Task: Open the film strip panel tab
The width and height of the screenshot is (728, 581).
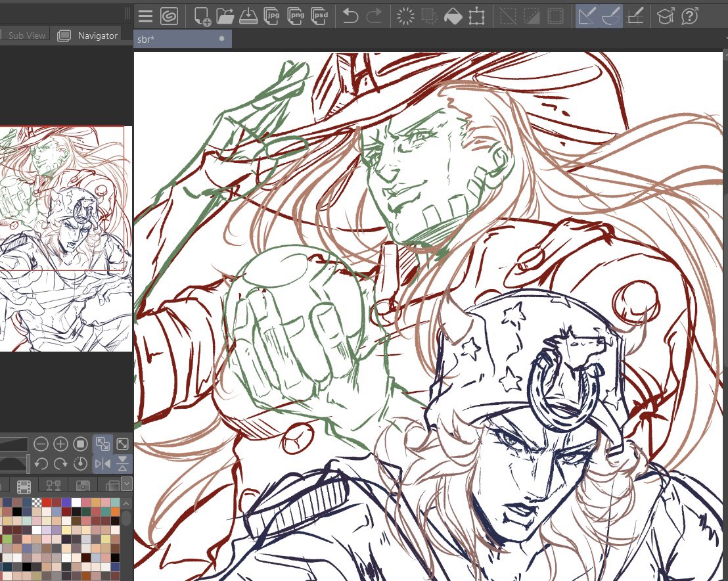Action: coord(24,486)
